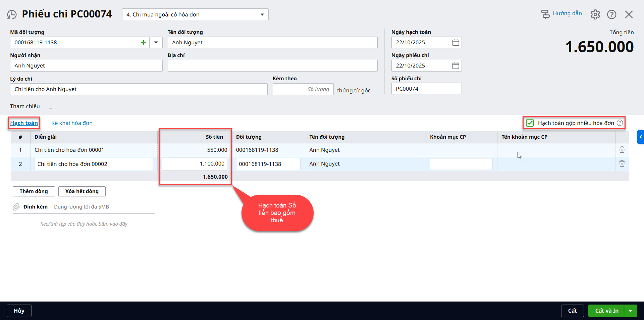Click the Xóa hết dòng button
Image resolution: width=644 pixels, height=320 pixels.
(x=82, y=191)
